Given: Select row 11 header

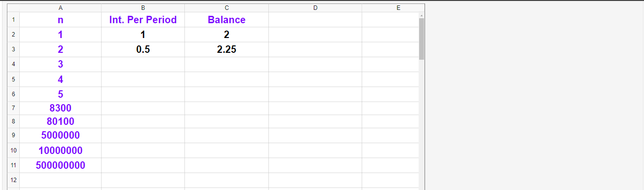Looking at the screenshot, I should tap(13, 165).
